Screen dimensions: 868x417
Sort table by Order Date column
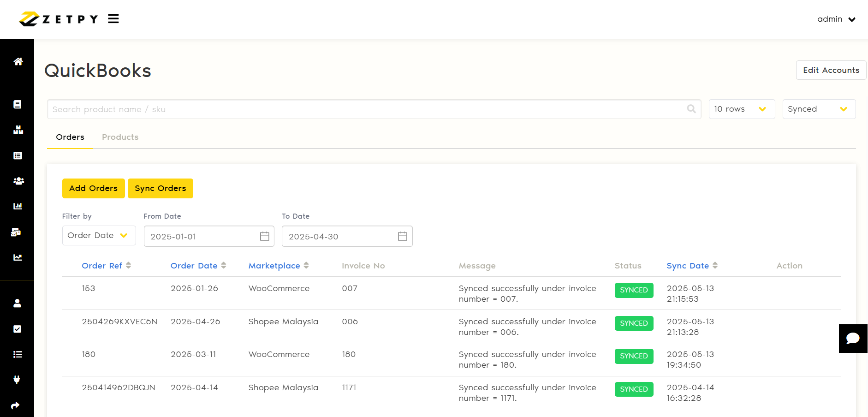(x=198, y=266)
